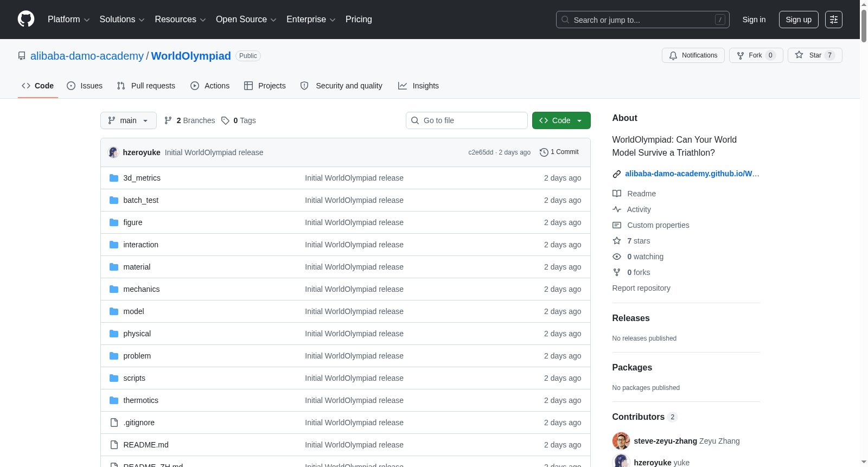Viewport: 868px width, 467px height.
Task: Click the star icon beside 7 stars
Action: click(617, 241)
